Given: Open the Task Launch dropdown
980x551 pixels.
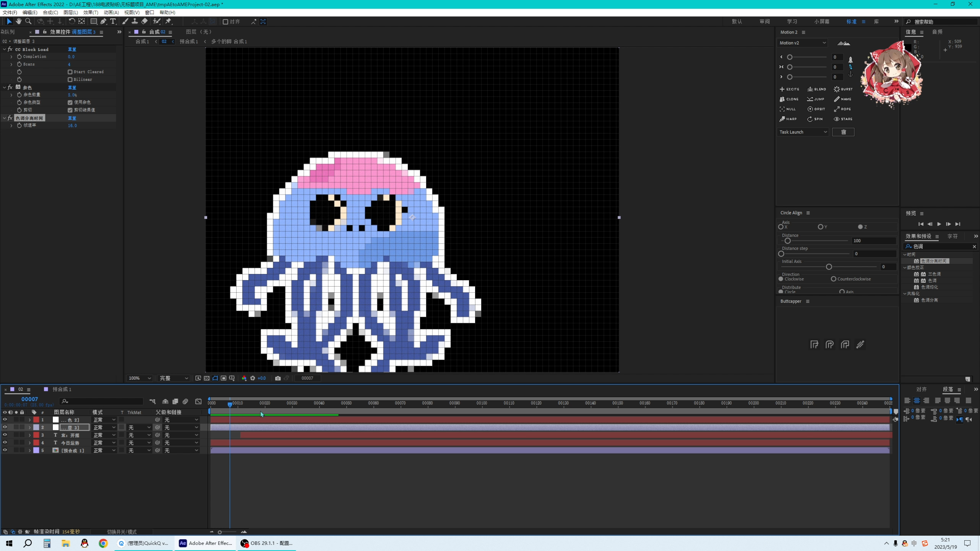Looking at the screenshot, I should [x=803, y=132].
